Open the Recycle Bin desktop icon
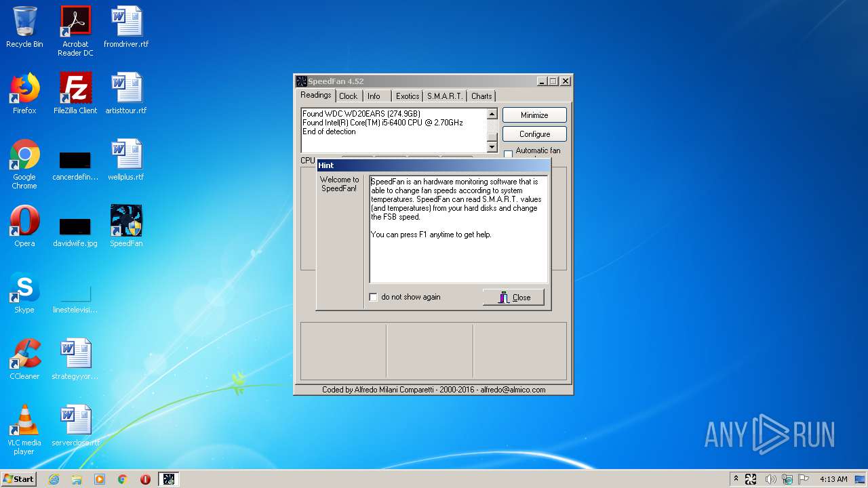The image size is (868, 488). coord(24,27)
